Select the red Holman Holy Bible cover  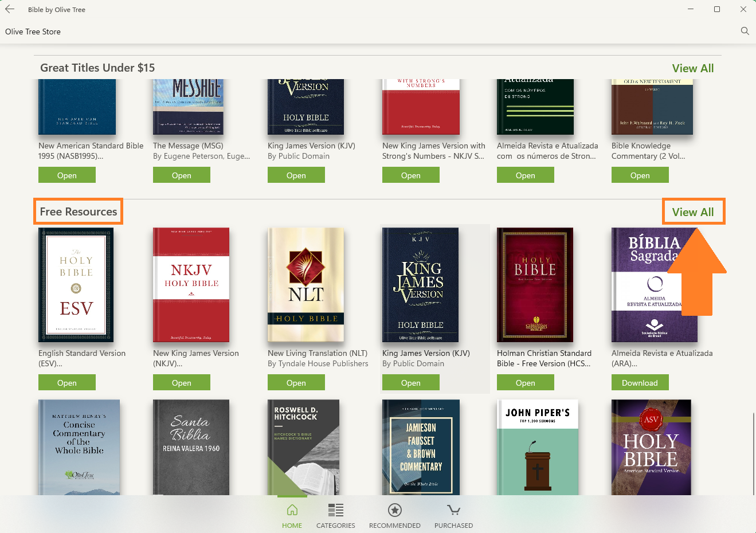coord(535,285)
